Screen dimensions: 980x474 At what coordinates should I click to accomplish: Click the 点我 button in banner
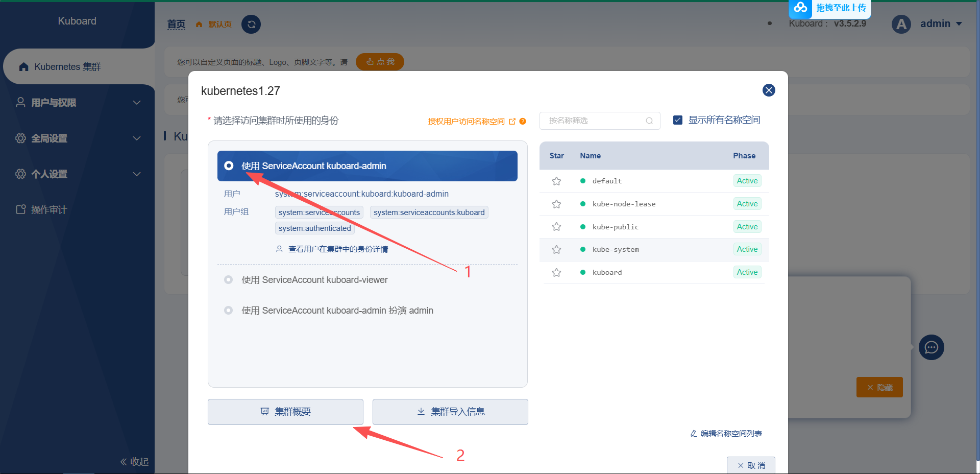point(380,62)
